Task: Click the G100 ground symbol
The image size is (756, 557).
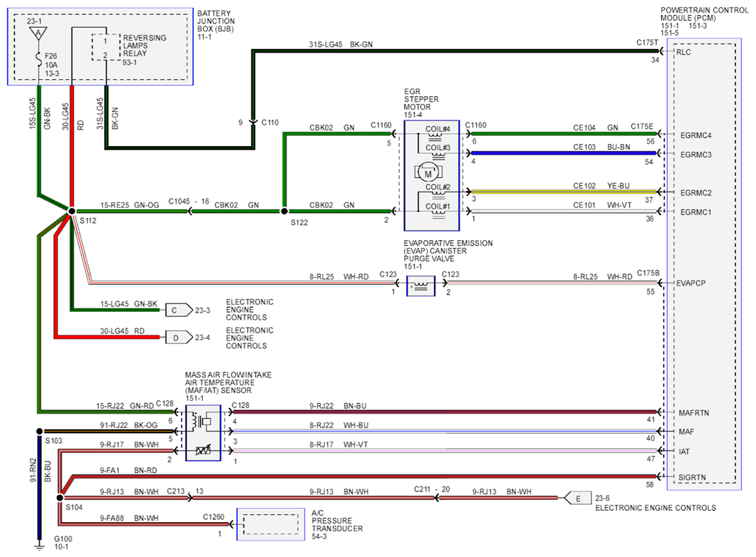Action: click(x=39, y=546)
